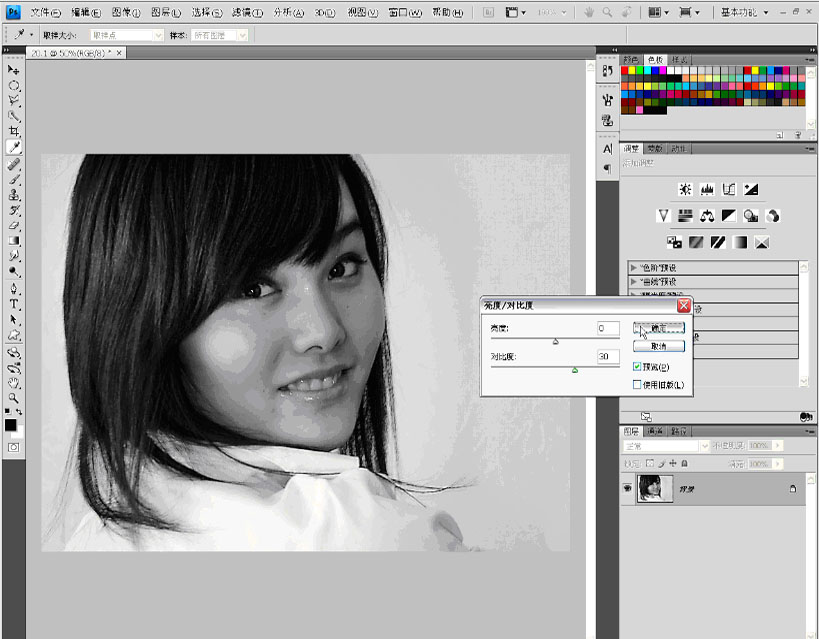Open the 文件 (File) menu
The height and width of the screenshot is (639, 819).
pos(45,13)
